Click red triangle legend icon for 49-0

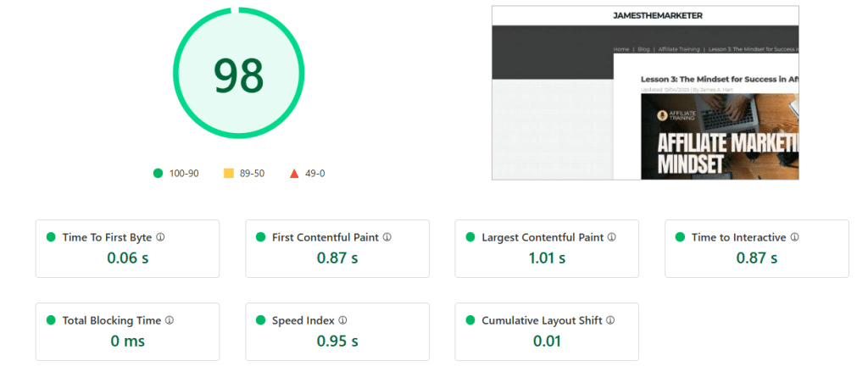point(294,173)
